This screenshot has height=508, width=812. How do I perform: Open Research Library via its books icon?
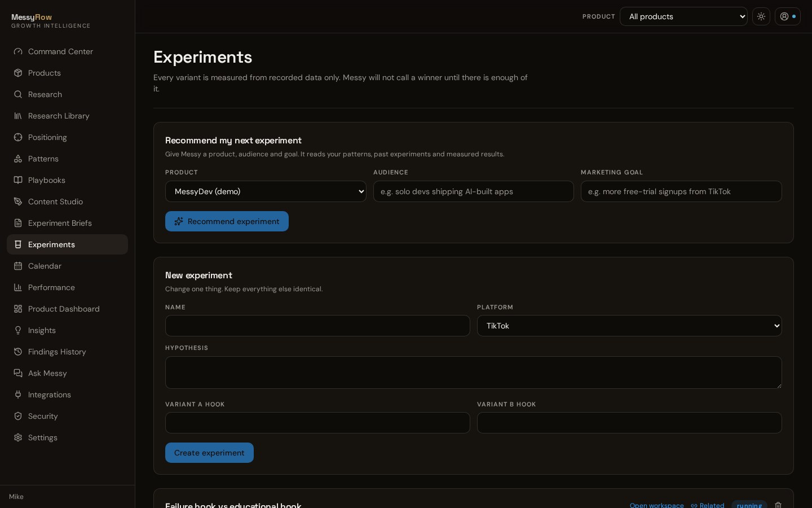[18, 116]
